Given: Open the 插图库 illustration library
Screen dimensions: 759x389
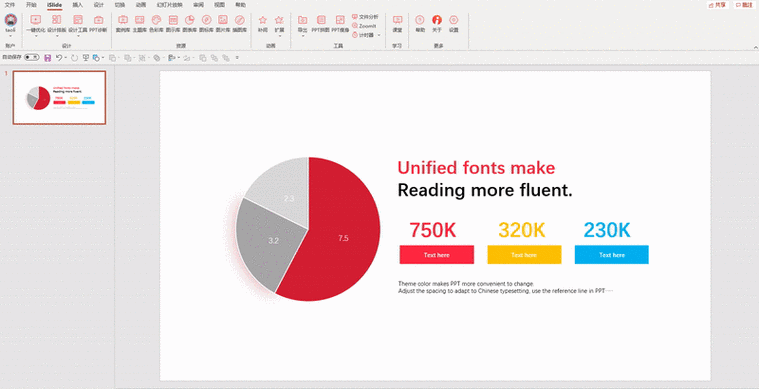Looking at the screenshot, I should tap(240, 24).
